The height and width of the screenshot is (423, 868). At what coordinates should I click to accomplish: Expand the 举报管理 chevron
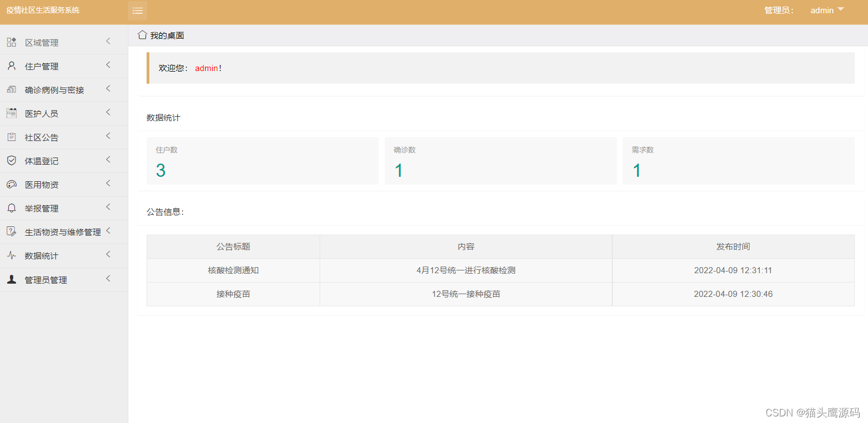click(108, 207)
